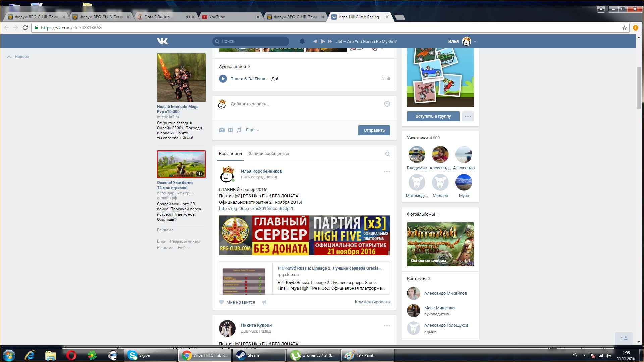
Task: Click the VK logo home icon
Action: 162,41
